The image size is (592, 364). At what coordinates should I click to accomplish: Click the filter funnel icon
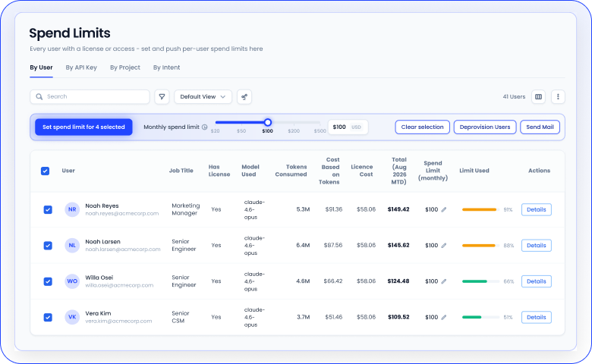[162, 97]
